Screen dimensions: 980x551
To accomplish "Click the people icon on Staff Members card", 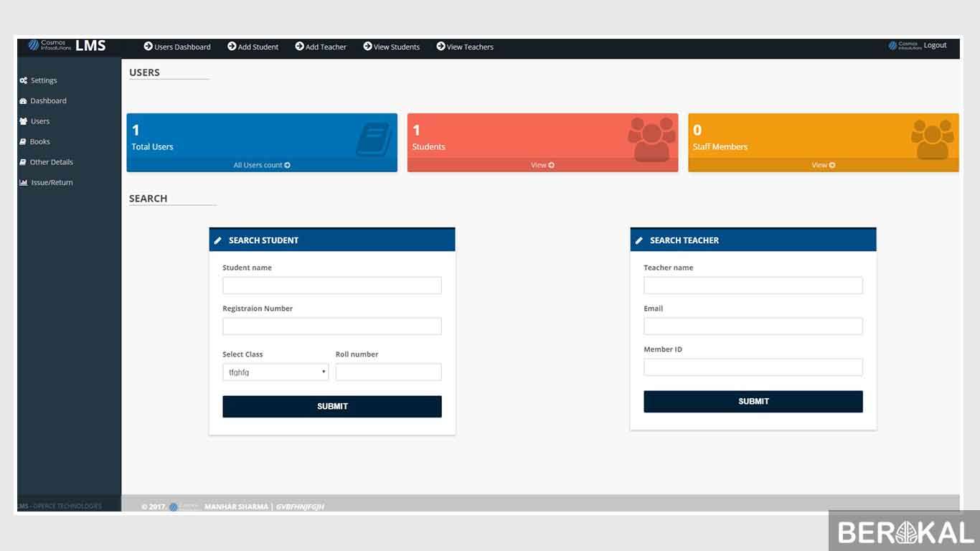I will 932,139.
